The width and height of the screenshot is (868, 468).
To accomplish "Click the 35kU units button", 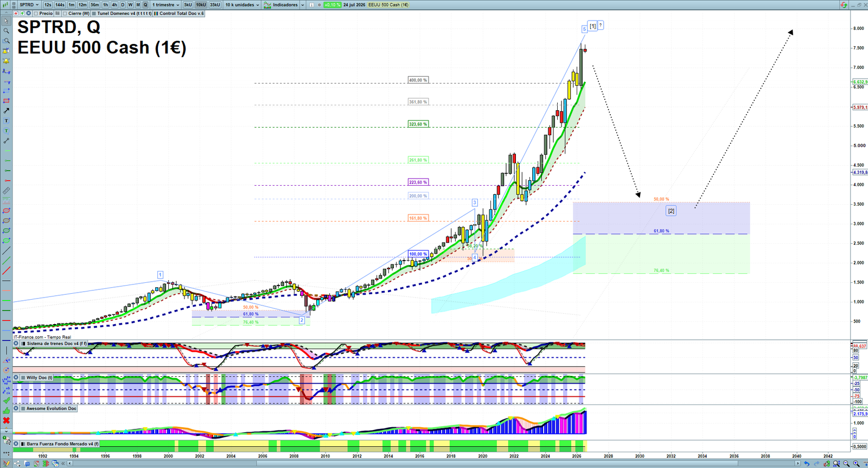I will point(215,5).
